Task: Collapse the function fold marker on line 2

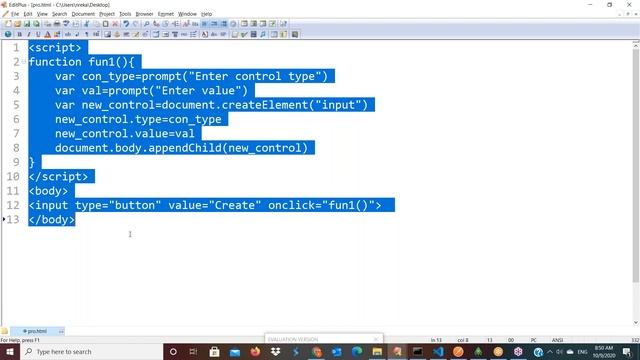Action: coord(24,62)
